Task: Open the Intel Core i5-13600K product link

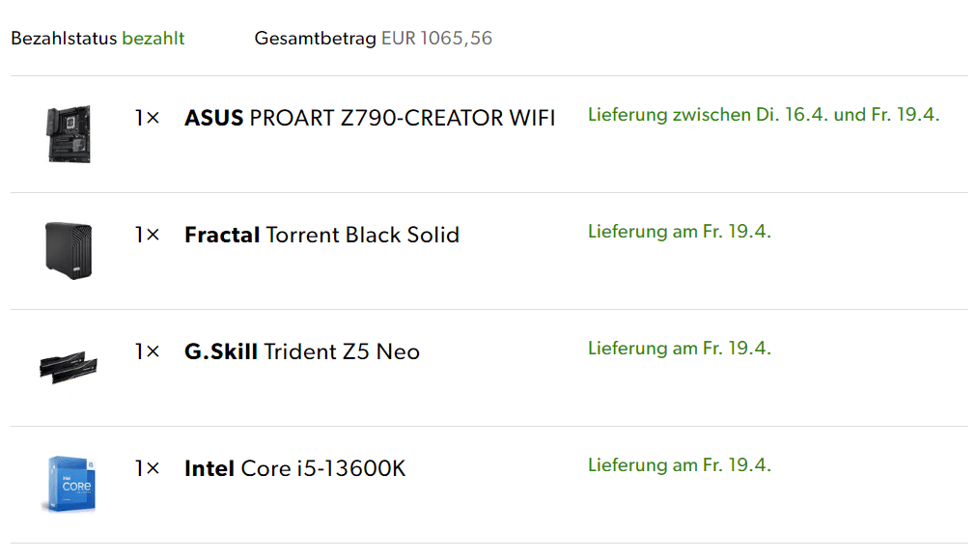Action: coord(294,469)
